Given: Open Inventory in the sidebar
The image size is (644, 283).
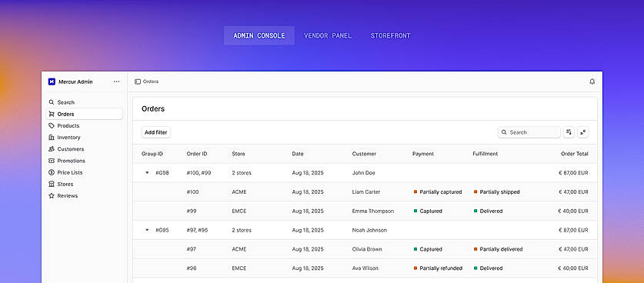Looking at the screenshot, I should [84, 138].
